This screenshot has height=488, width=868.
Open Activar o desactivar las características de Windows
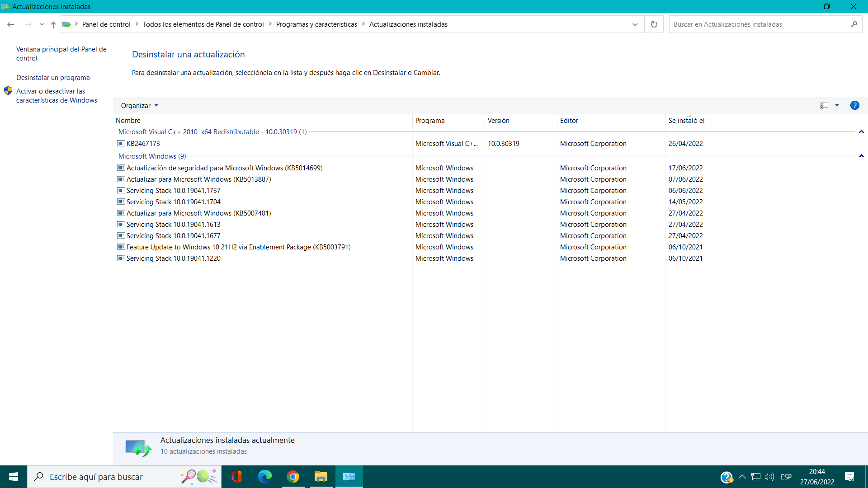[x=57, y=96]
